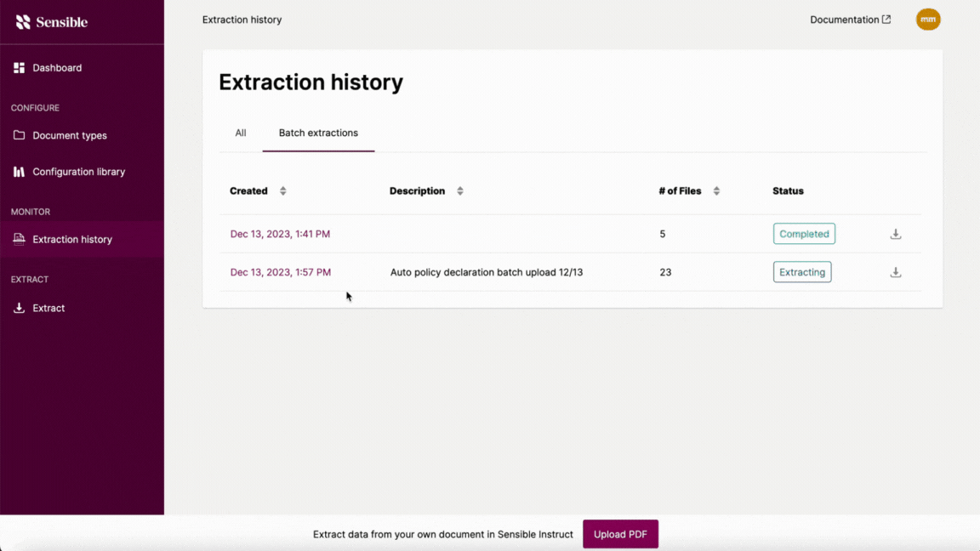Click the Extraction history page heading
Screen dimensions: 980x551
pos(311,82)
